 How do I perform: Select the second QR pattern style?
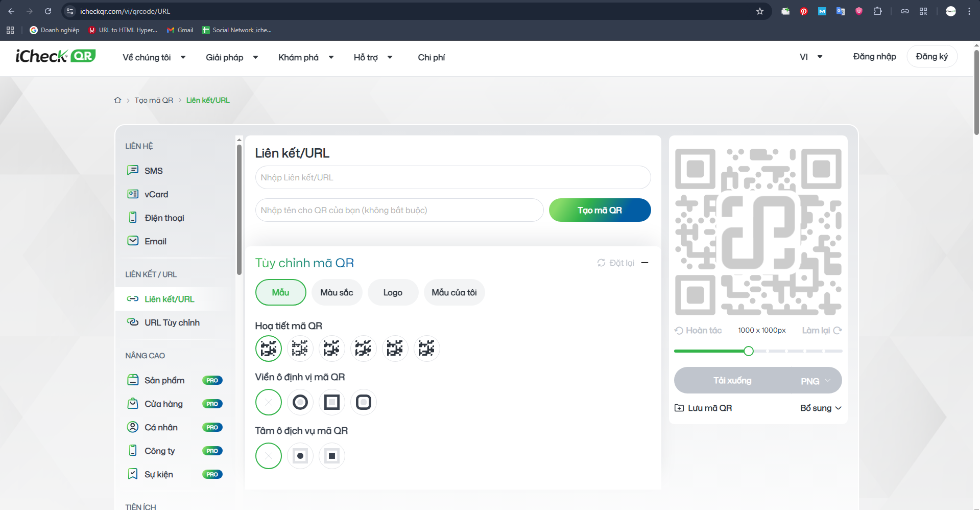(x=300, y=349)
